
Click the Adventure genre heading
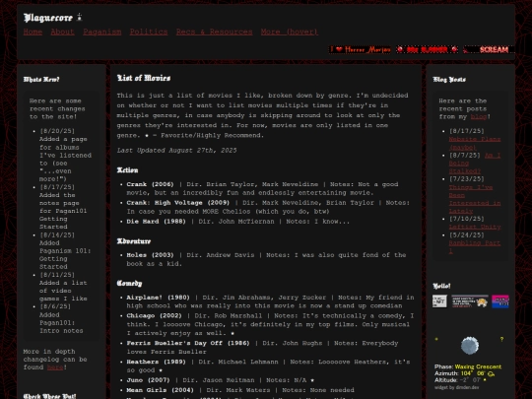tap(134, 241)
